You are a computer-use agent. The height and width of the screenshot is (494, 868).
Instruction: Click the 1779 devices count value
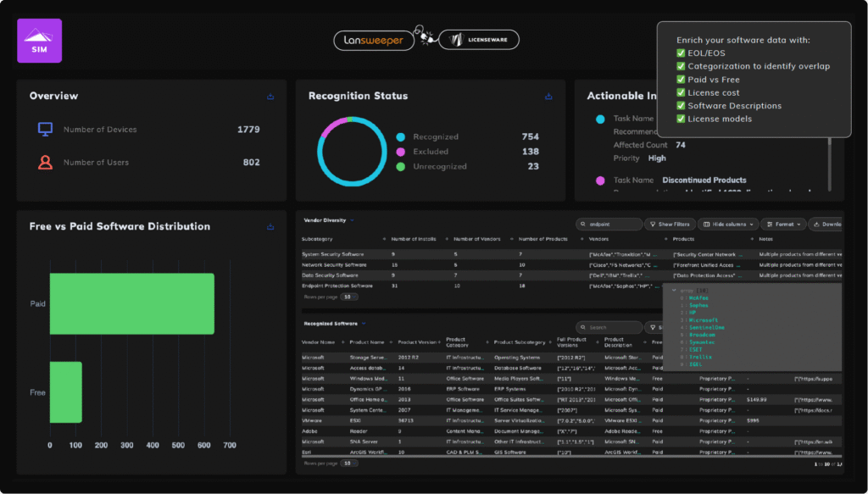point(248,130)
